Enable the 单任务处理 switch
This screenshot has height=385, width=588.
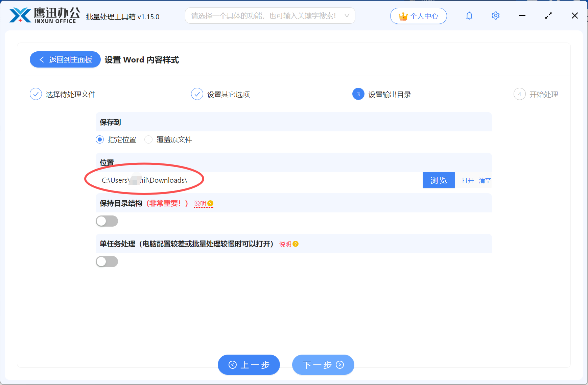(x=107, y=262)
